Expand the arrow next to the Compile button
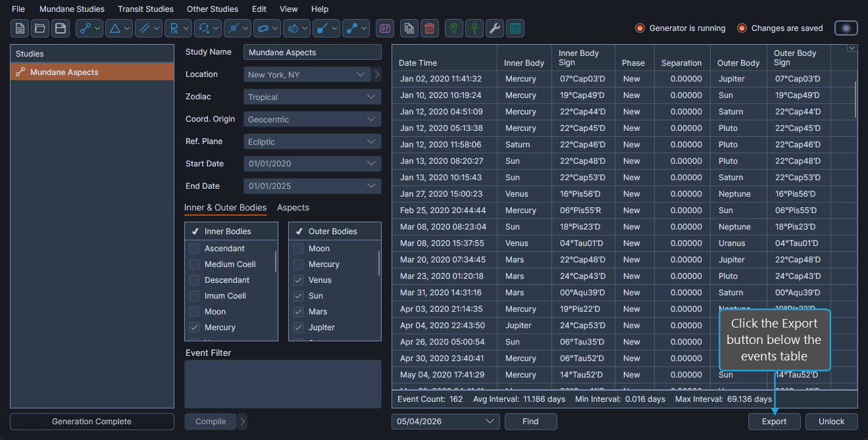 click(x=243, y=422)
